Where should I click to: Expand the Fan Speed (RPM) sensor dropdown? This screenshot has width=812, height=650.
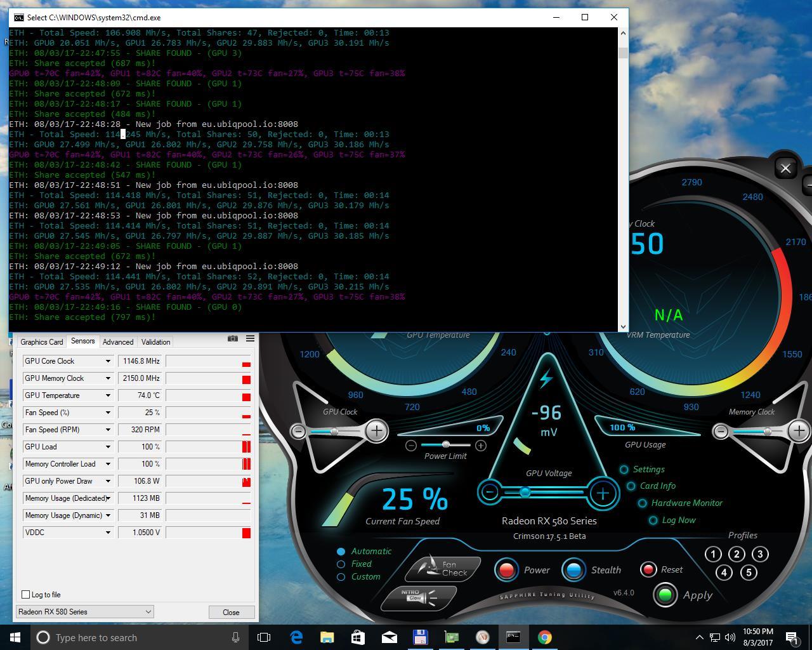click(108, 430)
